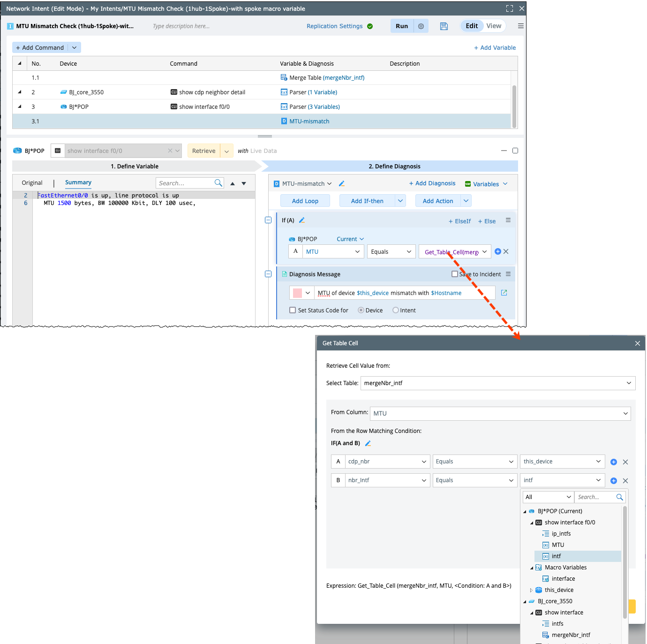Edit the If (A) condition pencil icon
Screen dimensions: 647x644
pyautogui.click(x=302, y=220)
